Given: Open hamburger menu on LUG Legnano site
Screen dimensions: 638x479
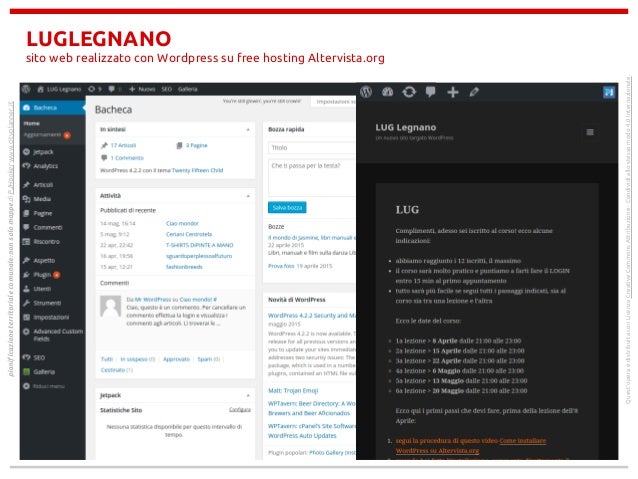Looking at the screenshot, I should point(590,132).
